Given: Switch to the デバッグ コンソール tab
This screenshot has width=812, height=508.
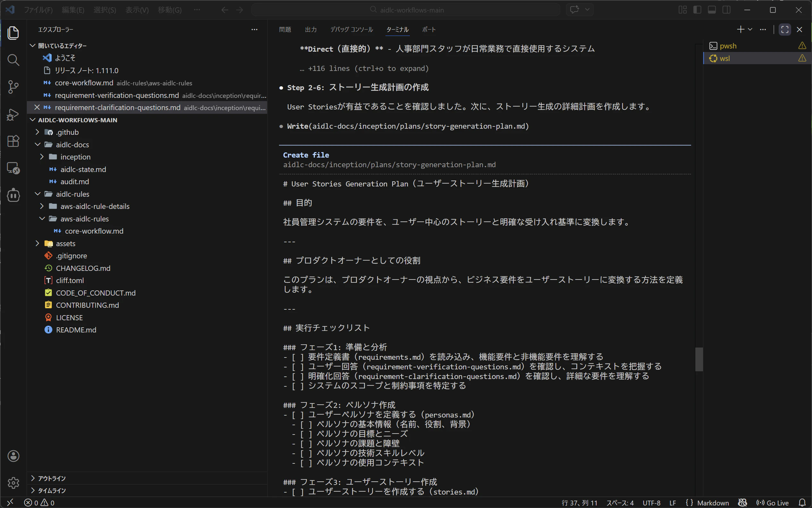Looking at the screenshot, I should [351, 30].
